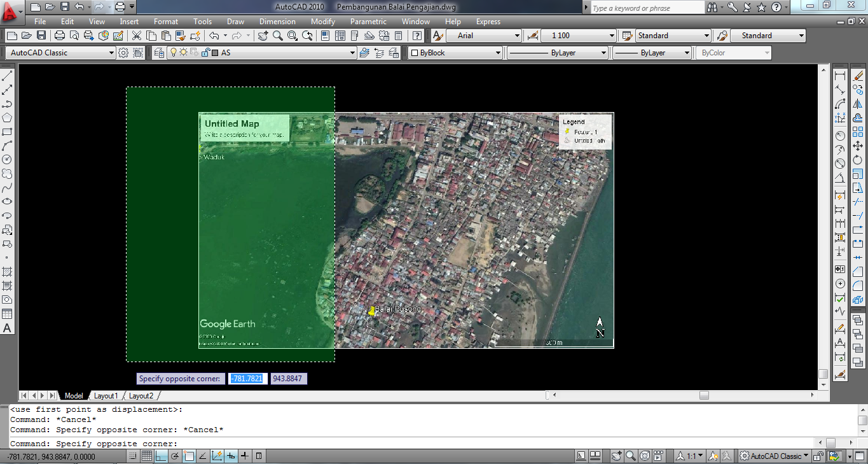Select the Angular dimension tool
The height and width of the screenshot is (464, 868).
point(840,178)
